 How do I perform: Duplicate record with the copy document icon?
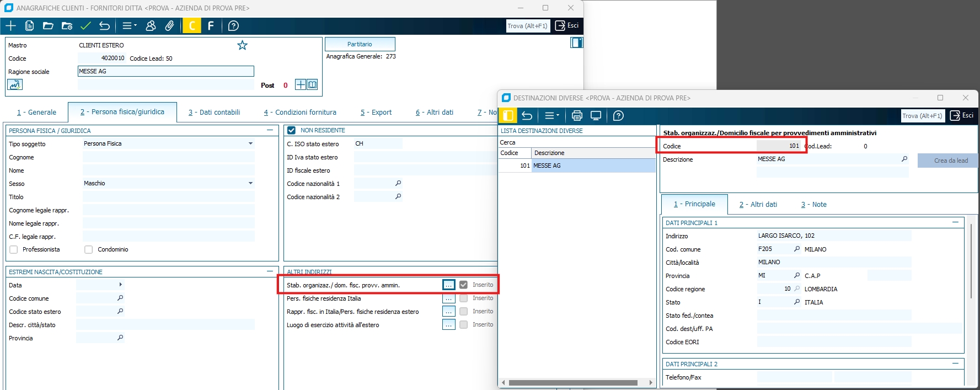point(30,26)
